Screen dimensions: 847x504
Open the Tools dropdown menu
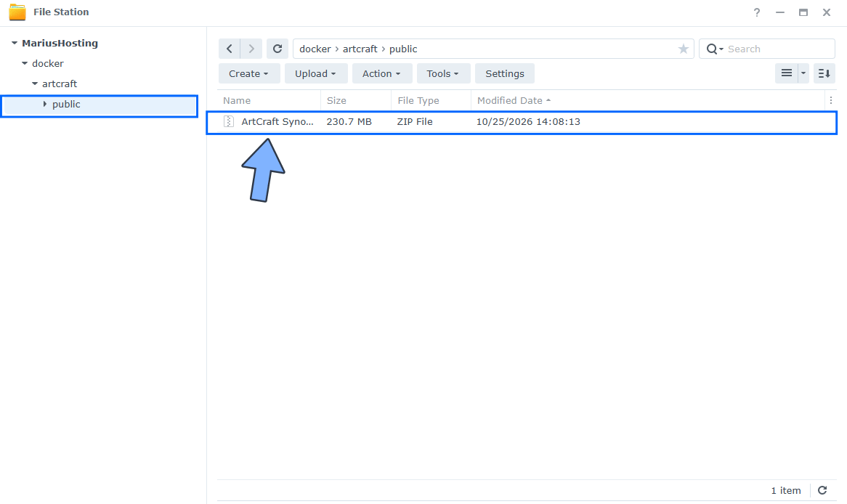click(443, 73)
